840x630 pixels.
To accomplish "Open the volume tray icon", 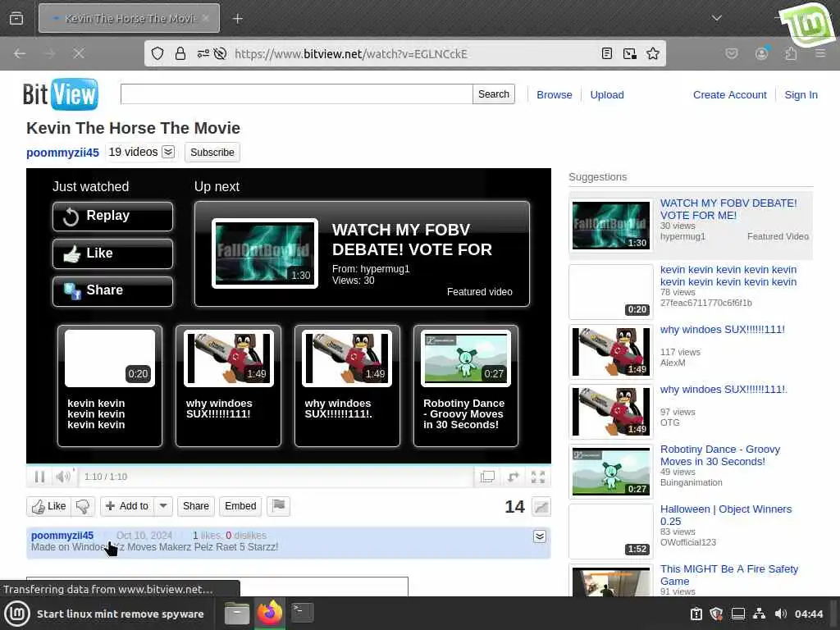I will (781, 614).
